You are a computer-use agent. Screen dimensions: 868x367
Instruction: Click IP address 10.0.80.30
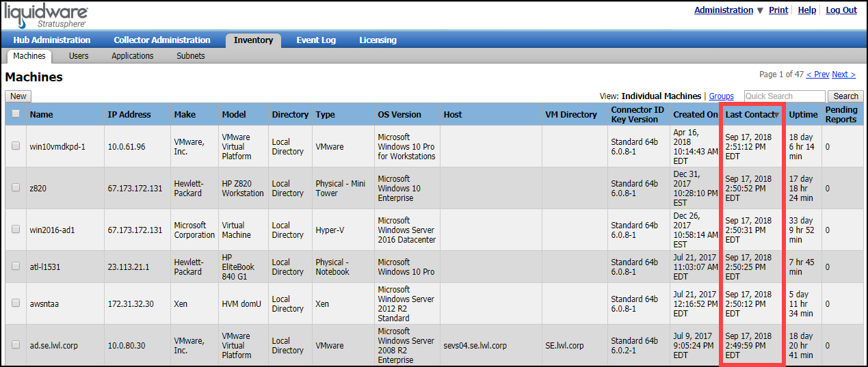pyautogui.click(x=127, y=346)
